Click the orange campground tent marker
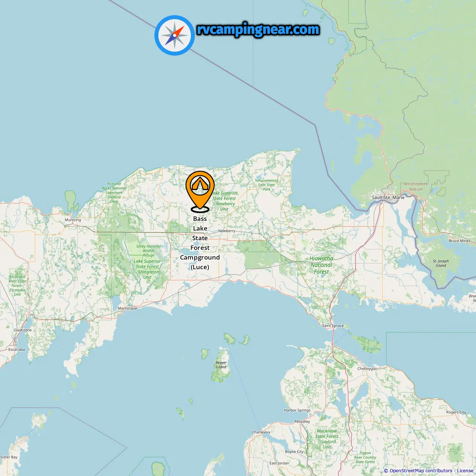476x476 pixels. [x=200, y=191]
